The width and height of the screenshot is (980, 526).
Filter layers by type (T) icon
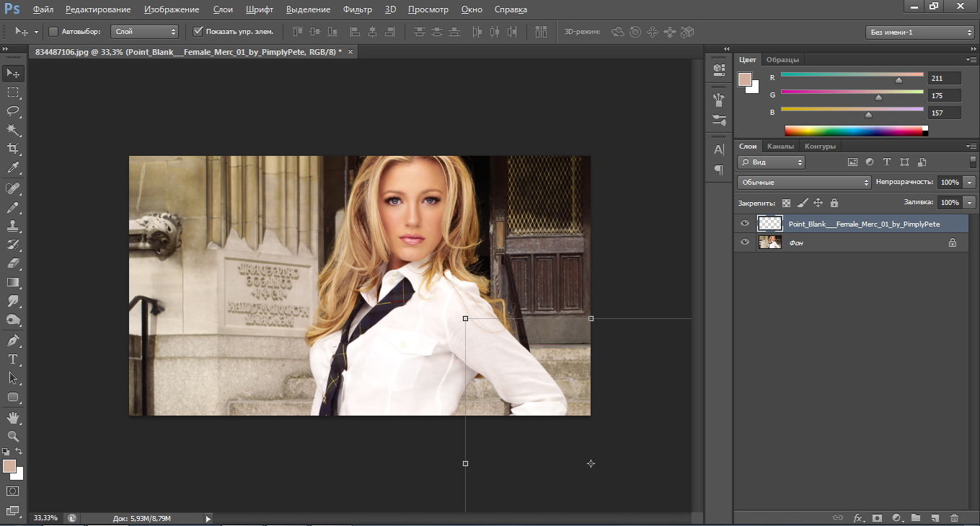887,162
